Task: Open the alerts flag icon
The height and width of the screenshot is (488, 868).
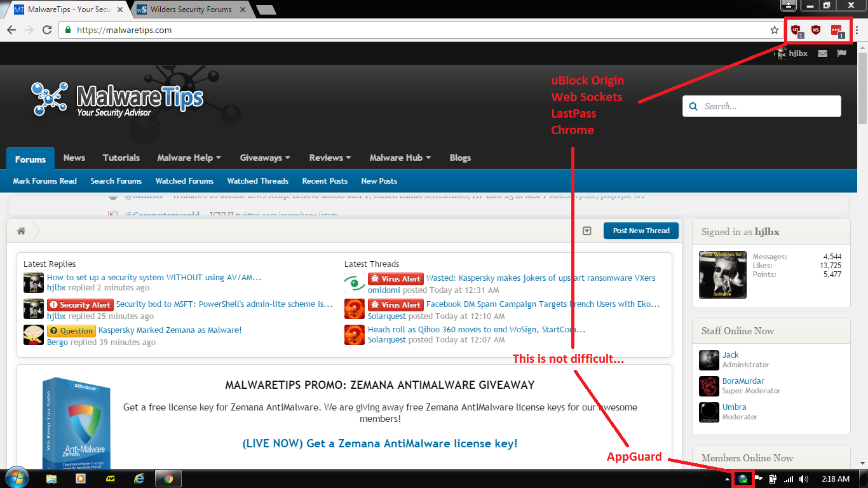Action: coord(841,53)
